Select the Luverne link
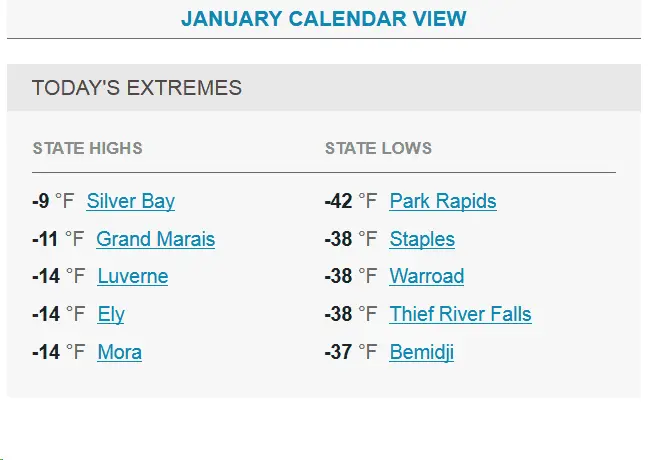 point(132,276)
